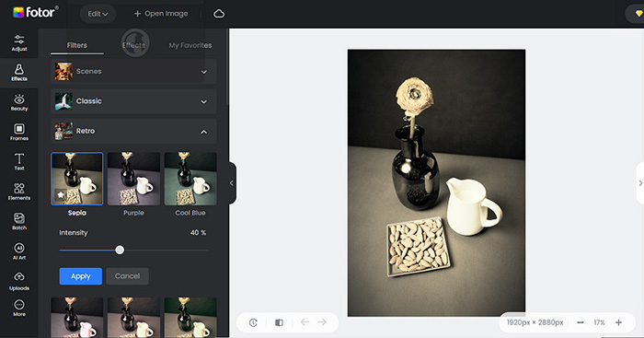Select first filter thumbnail below Apply button
This screenshot has height=338, width=644.
coord(76,317)
